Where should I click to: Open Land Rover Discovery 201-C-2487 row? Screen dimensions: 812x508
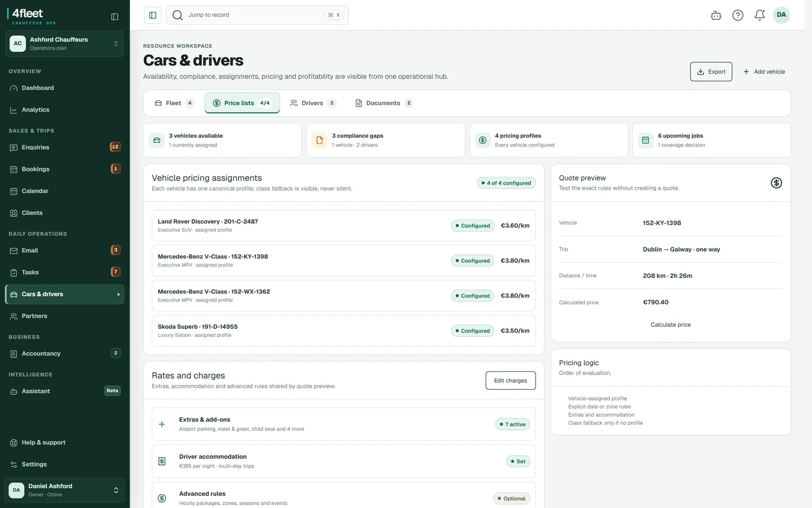click(x=344, y=226)
